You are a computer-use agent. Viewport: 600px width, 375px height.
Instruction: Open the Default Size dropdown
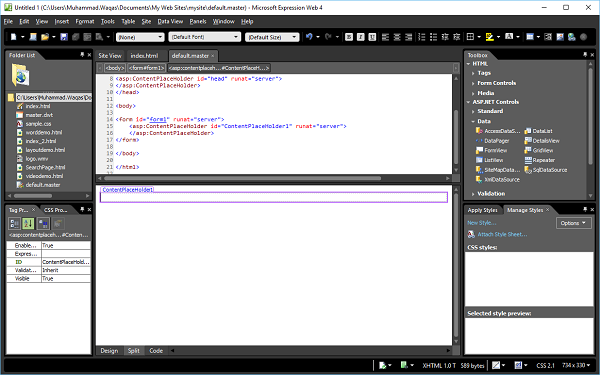(x=272, y=37)
